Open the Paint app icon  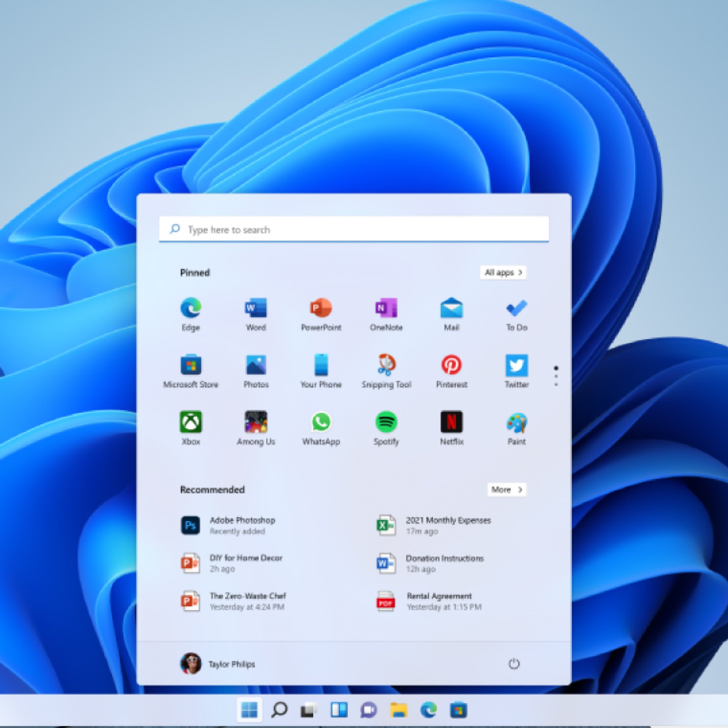tap(516, 422)
